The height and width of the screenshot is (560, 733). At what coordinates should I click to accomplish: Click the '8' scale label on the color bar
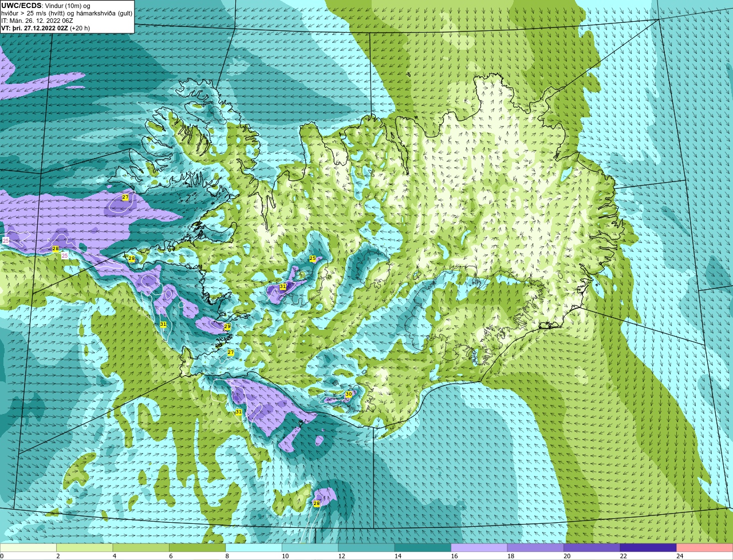226,555
